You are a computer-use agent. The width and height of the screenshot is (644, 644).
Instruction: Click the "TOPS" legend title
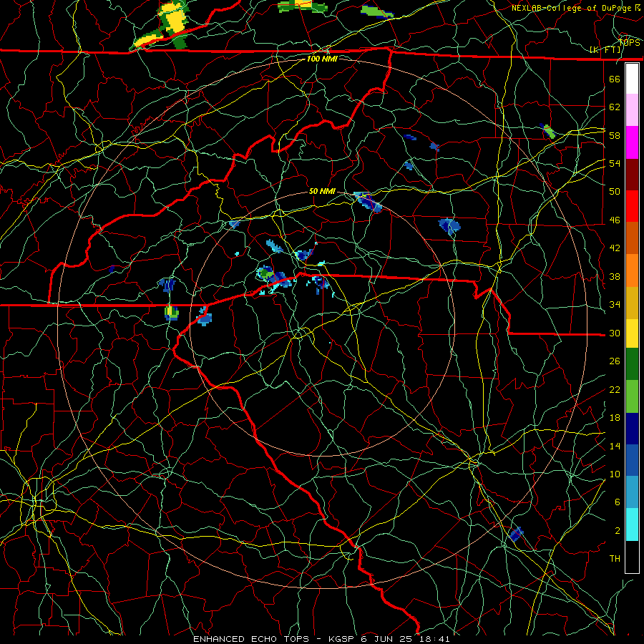point(629,43)
